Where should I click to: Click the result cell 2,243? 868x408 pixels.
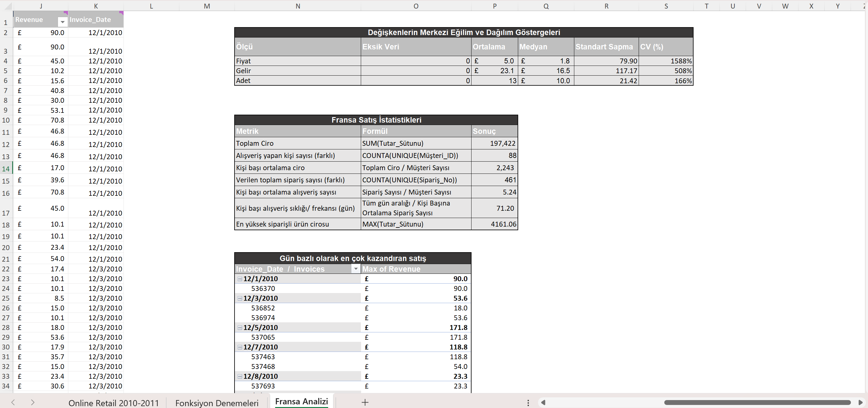[494, 167]
